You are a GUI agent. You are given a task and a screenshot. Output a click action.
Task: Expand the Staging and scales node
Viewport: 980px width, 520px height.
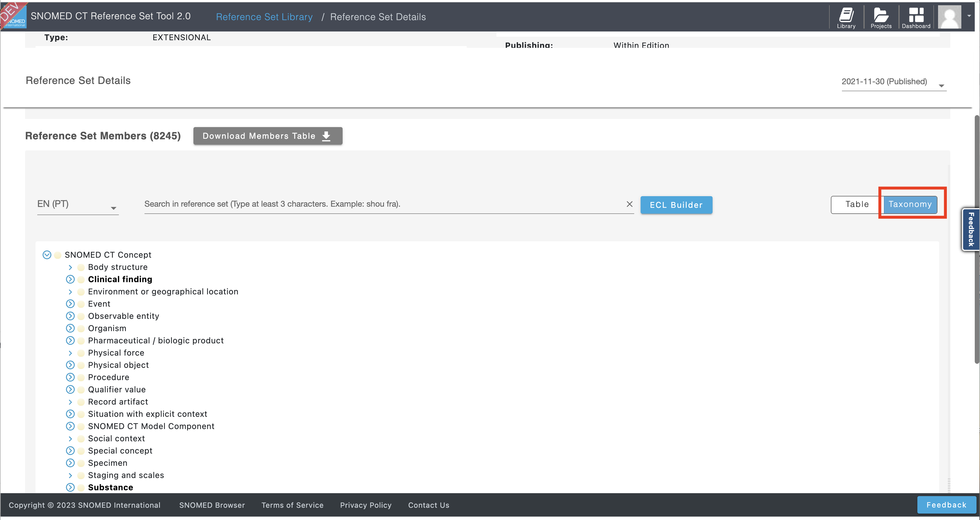pyautogui.click(x=70, y=475)
